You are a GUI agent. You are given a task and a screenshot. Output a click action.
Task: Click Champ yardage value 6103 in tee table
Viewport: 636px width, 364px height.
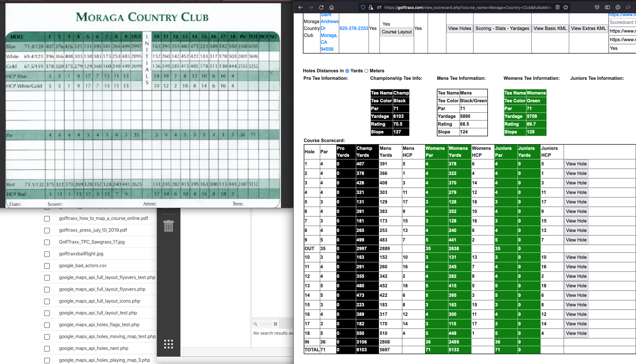[401, 116]
